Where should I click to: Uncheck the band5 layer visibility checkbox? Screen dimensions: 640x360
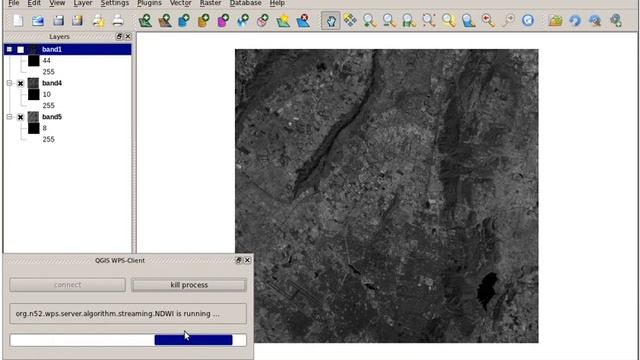coord(20,117)
